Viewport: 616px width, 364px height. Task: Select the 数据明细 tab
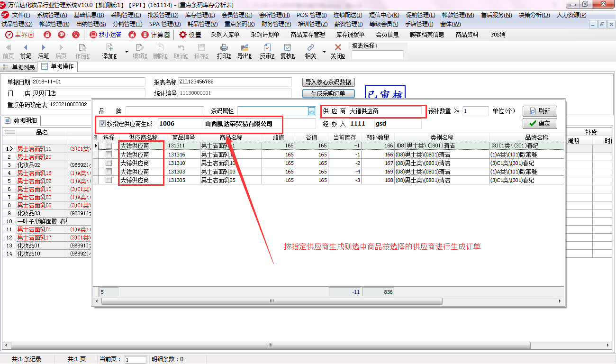coord(21,120)
